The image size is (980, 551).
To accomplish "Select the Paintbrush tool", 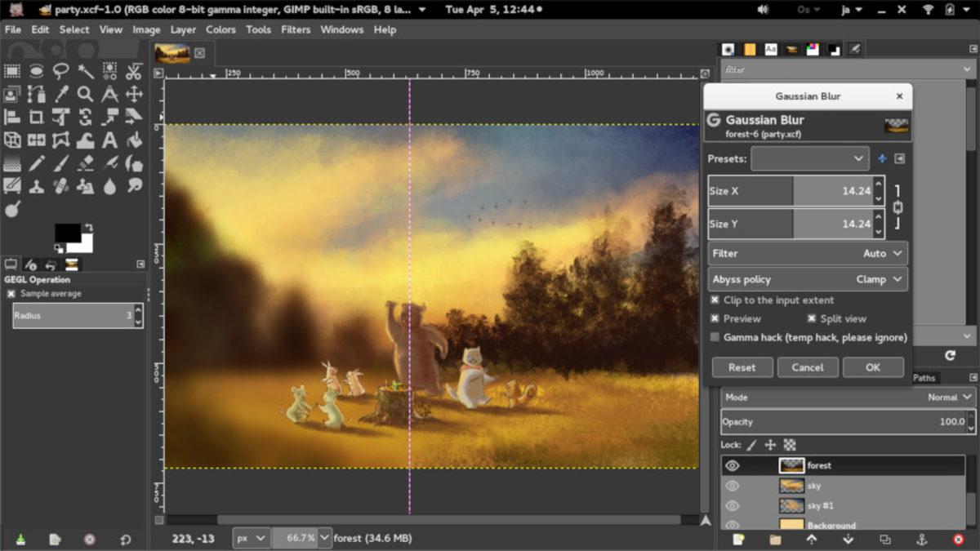I will pyautogui.click(x=60, y=162).
